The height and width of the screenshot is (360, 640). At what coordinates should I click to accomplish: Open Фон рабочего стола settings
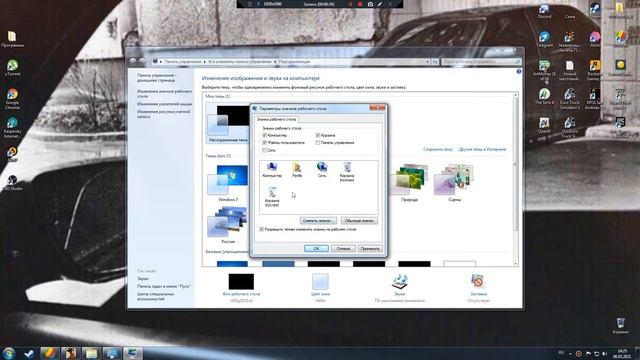tap(241, 287)
